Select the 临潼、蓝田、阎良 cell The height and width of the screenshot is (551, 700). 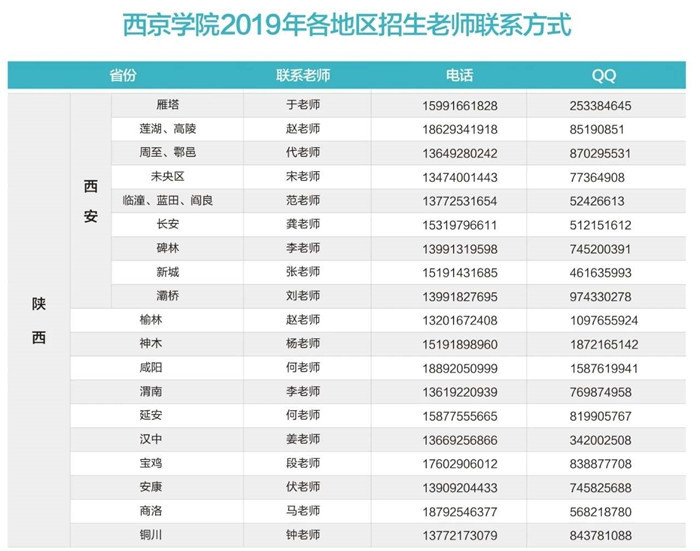pyautogui.click(x=167, y=201)
